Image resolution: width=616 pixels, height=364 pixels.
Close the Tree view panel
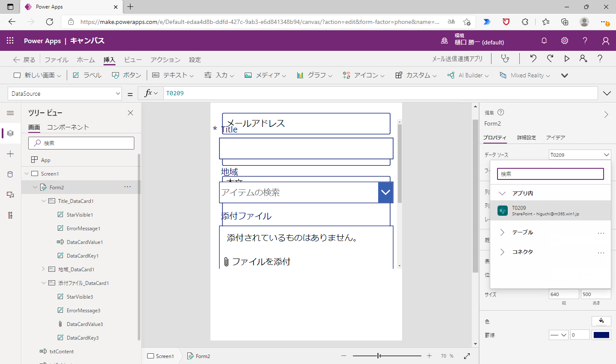(x=130, y=113)
